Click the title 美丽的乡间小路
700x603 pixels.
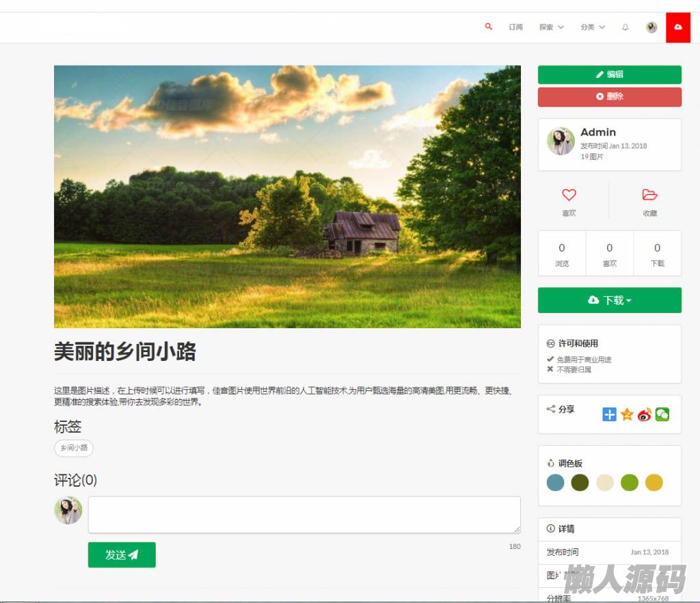pos(125,351)
